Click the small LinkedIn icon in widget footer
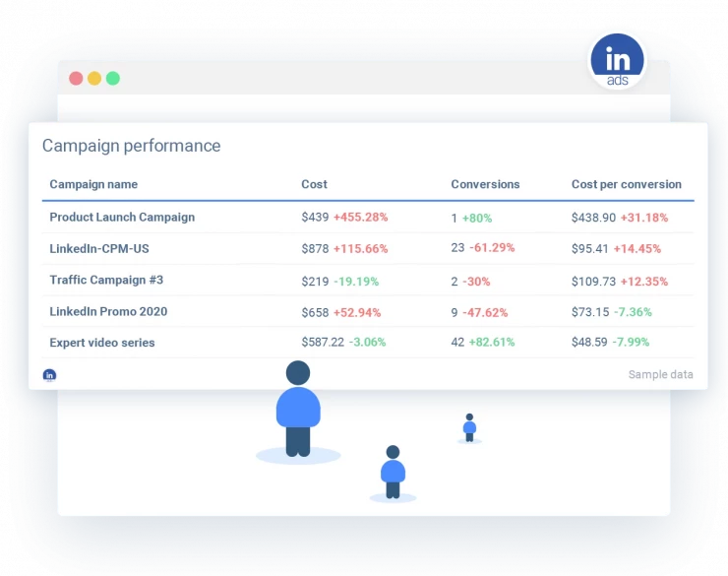The image size is (728, 576). coord(49,375)
